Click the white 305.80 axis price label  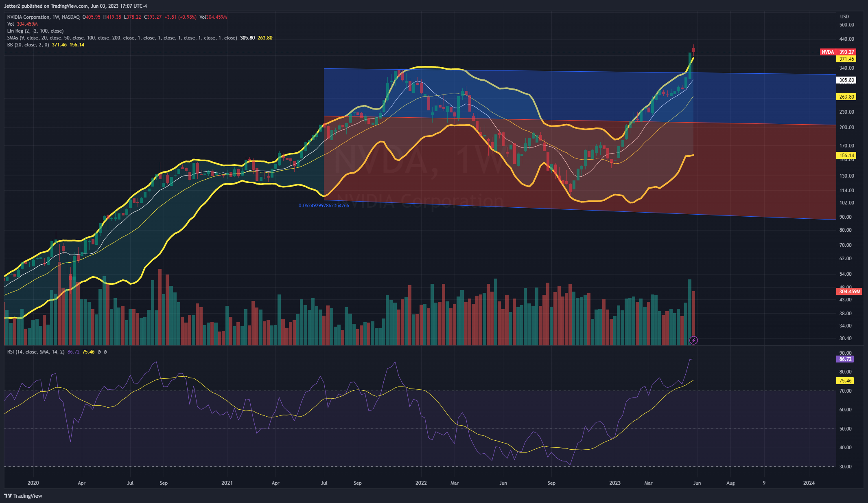(x=846, y=80)
